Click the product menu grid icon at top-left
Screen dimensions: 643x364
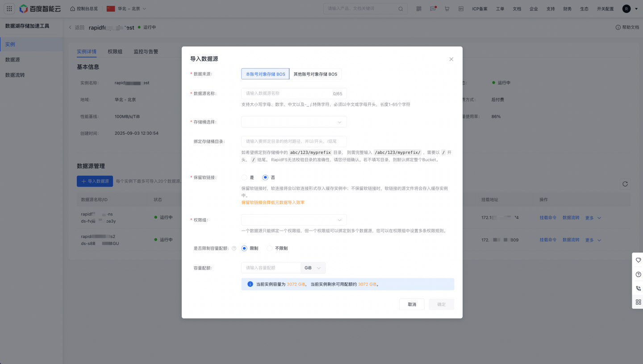(x=9, y=9)
